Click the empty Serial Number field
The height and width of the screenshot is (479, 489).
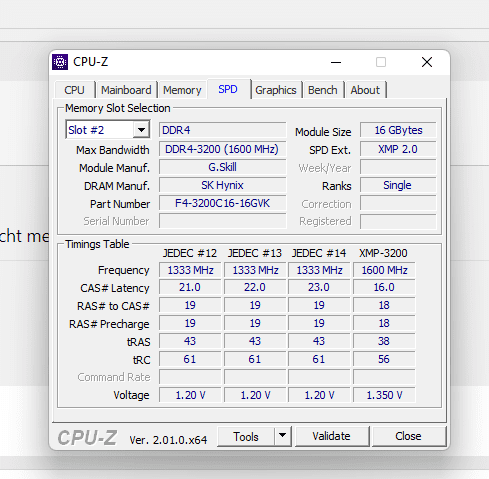[x=222, y=221]
